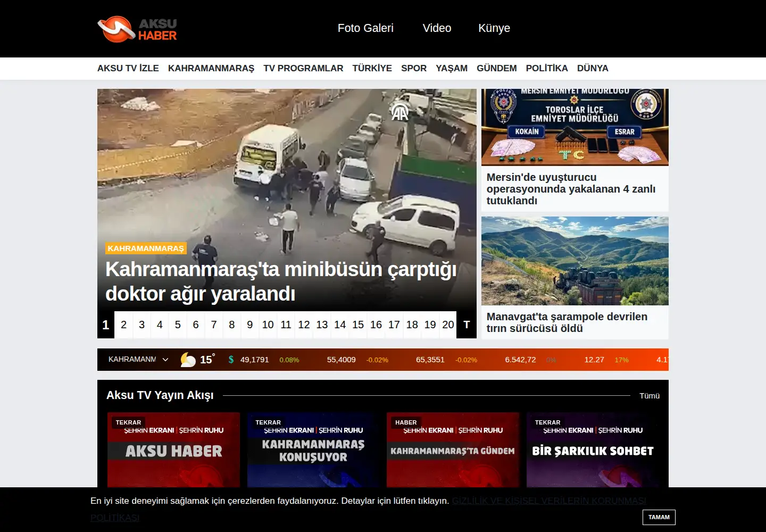
Task: Jump to slider page 20
Action: coord(448,325)
